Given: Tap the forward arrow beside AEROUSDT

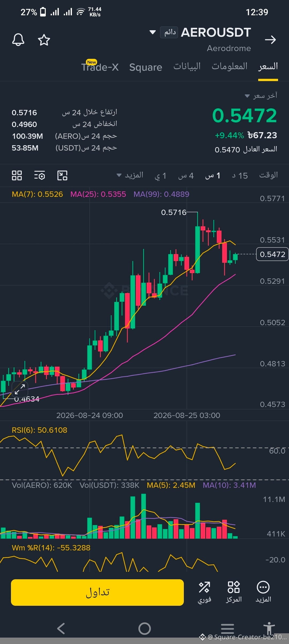Looking at the screenshot, I should click(270, 40).
